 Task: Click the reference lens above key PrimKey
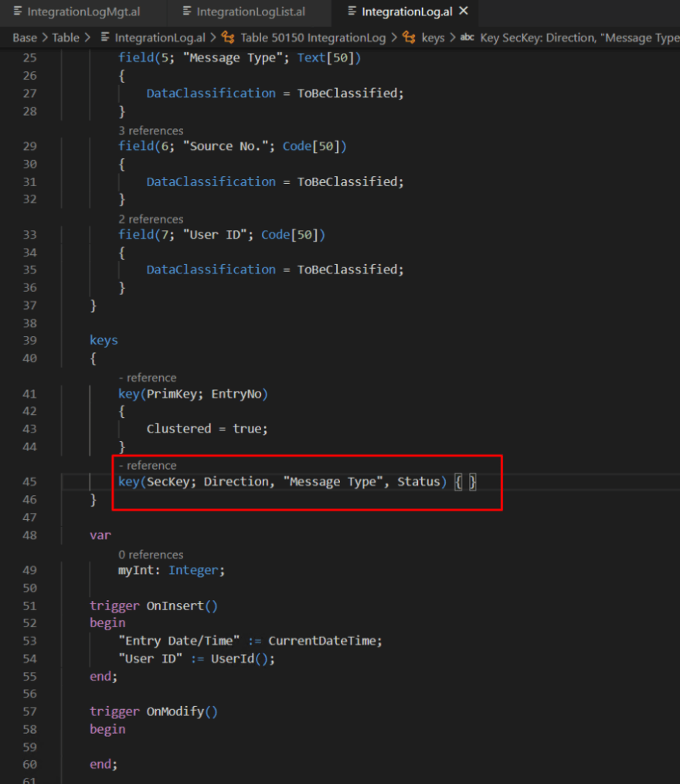point(148,378)
